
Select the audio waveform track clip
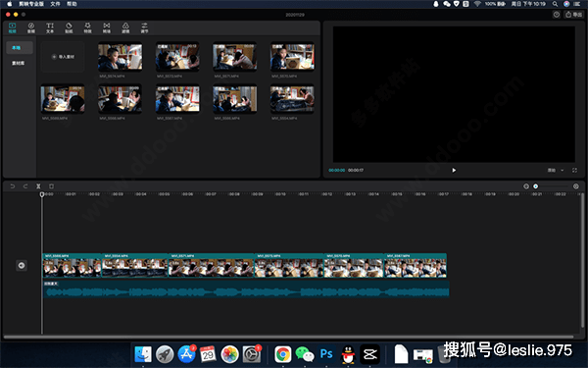(246, 289)
